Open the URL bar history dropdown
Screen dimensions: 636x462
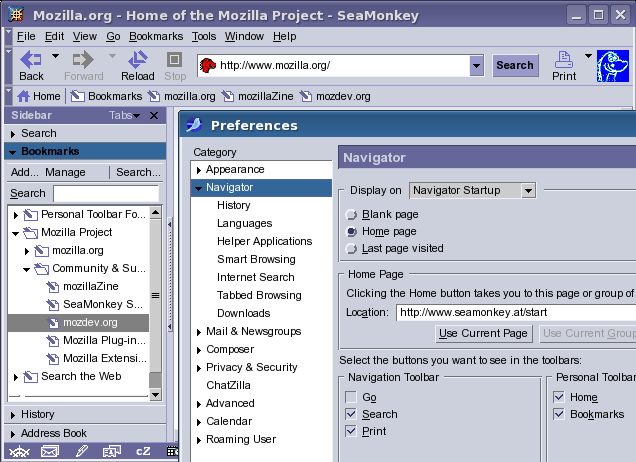pos(477,65)
